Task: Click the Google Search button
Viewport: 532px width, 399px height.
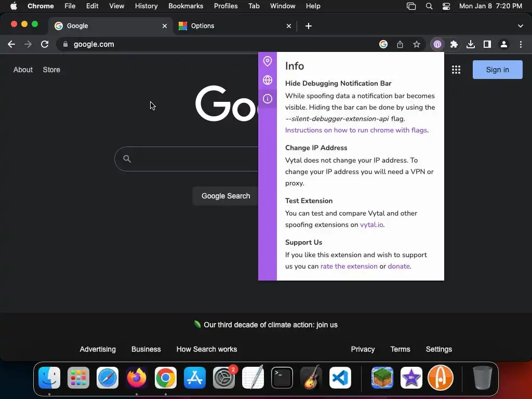Action: (225, 196)
